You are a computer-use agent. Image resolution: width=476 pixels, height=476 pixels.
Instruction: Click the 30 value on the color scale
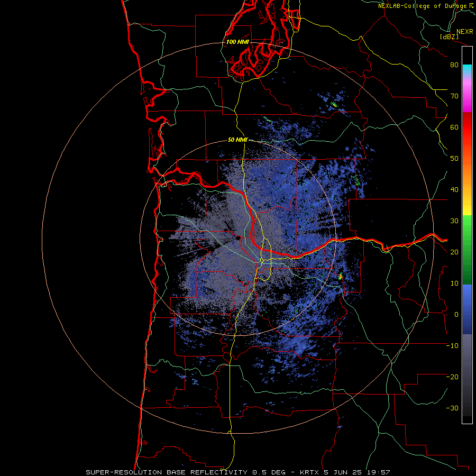coord(454,221)
